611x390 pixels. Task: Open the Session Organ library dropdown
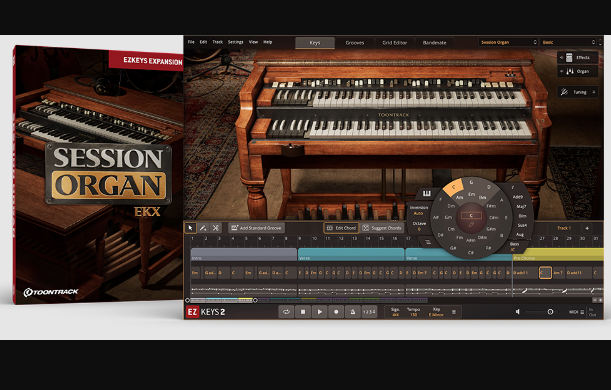(508, 42)
